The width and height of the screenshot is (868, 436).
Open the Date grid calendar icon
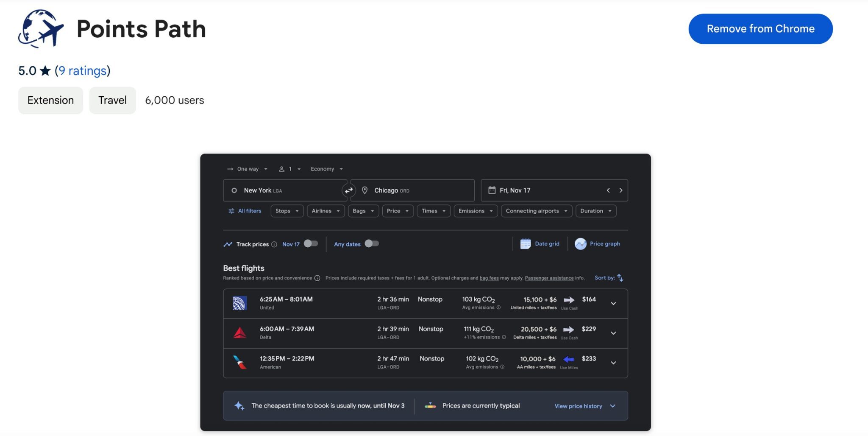coord(525,244)
